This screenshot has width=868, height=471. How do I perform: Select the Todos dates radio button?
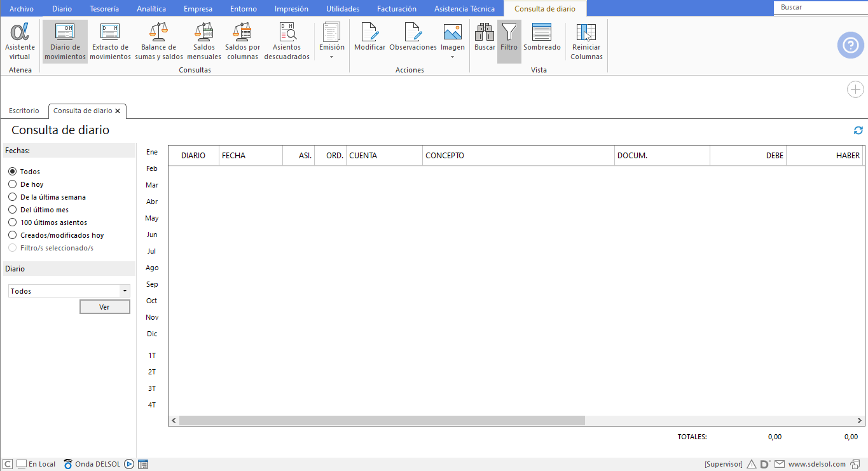click(12, 172)
